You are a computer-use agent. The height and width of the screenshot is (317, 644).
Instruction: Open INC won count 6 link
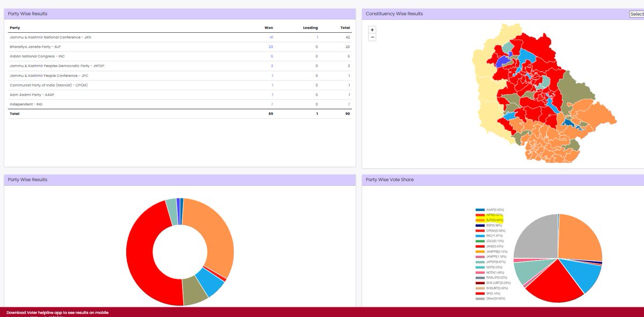pos(272,56)
